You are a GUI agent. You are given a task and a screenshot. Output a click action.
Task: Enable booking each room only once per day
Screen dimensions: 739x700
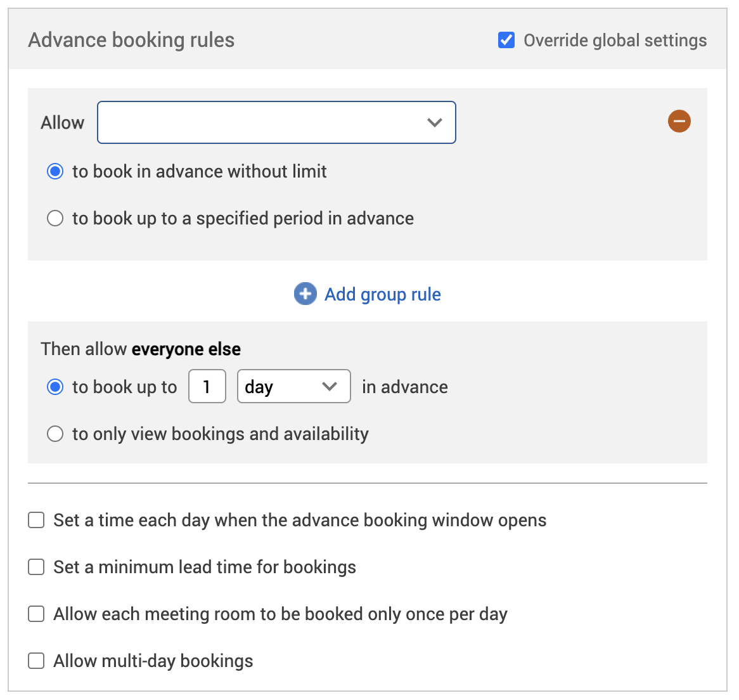click(x=37, y=614)
